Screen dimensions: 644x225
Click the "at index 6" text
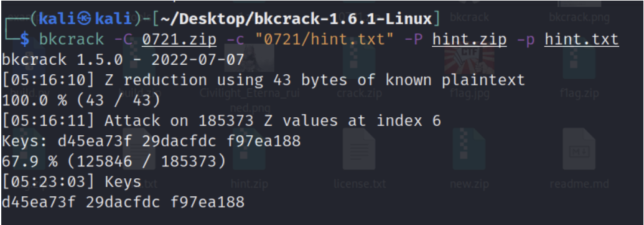(394, 121)
